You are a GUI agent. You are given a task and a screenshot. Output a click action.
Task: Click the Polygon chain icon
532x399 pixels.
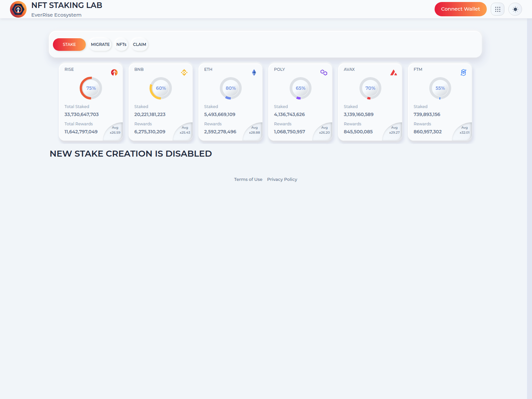324,72
